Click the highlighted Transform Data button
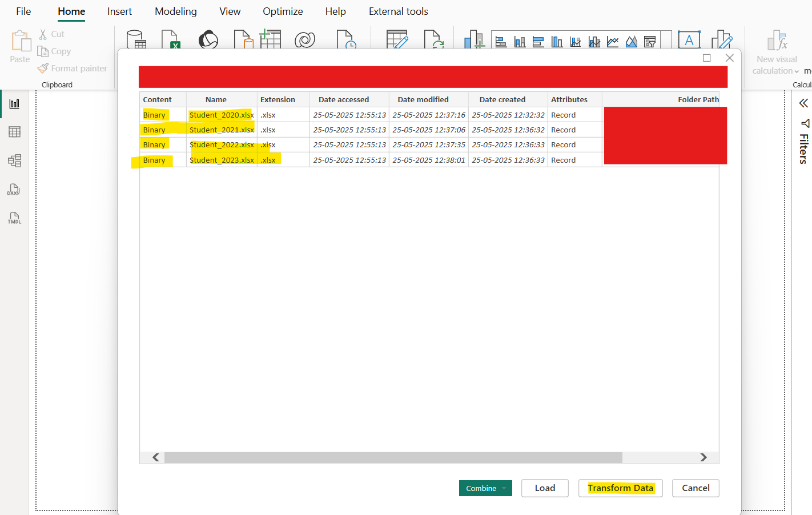812x515 pixels. point(620,488)
